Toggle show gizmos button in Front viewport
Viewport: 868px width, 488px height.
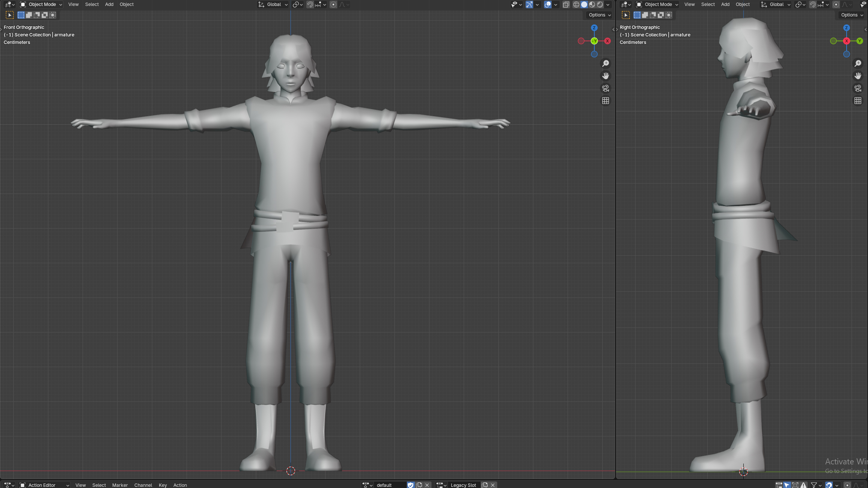(x=529, y=5)
